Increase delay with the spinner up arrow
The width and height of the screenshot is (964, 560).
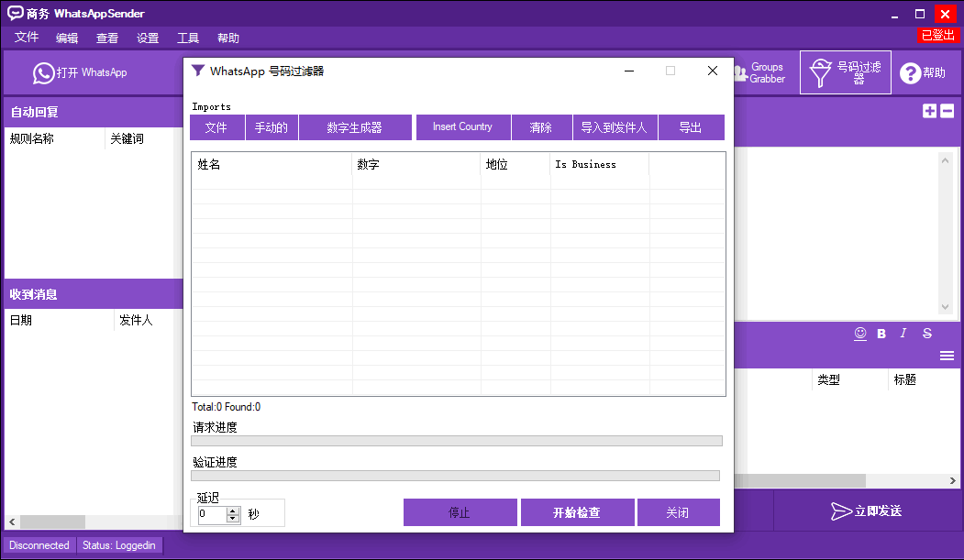(x=233, y=511)
